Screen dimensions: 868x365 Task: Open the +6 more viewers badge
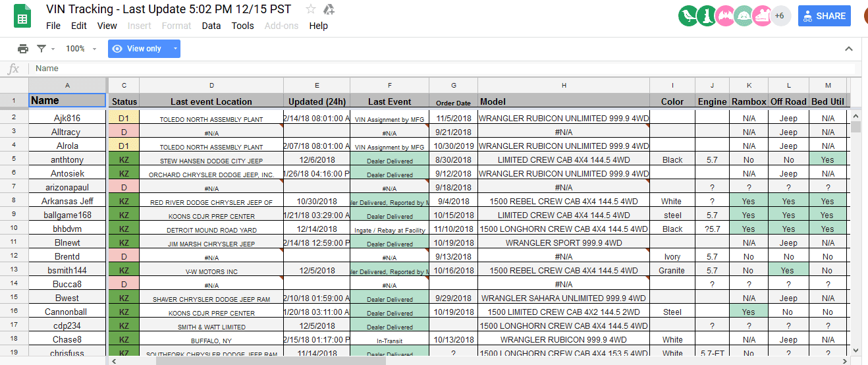pyautogui.click(x=780, y=16)
